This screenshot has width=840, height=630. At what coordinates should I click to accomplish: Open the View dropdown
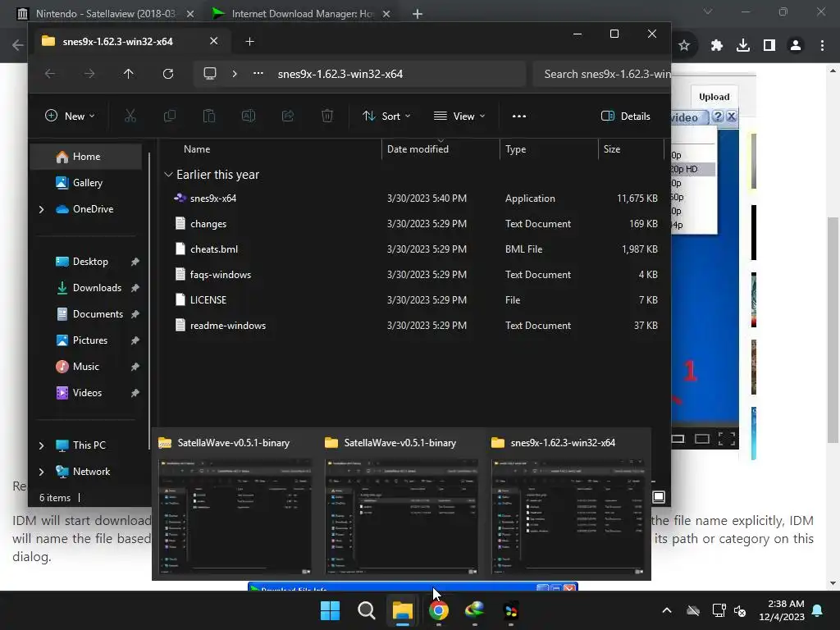pos(459,116)
